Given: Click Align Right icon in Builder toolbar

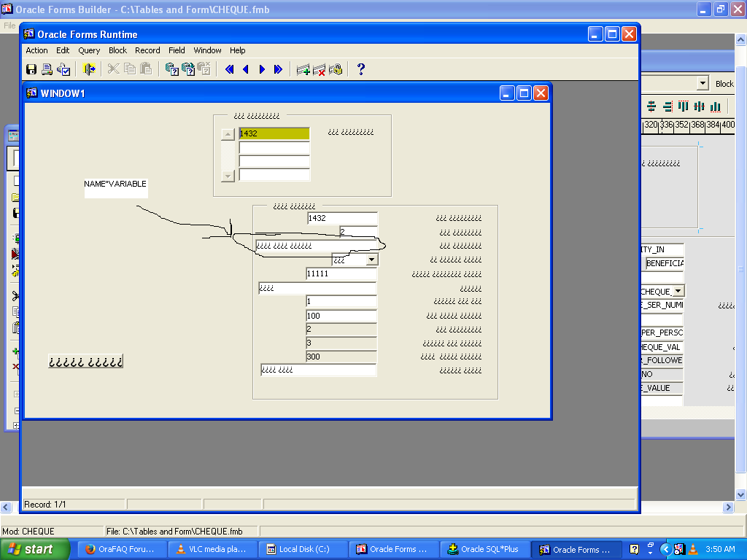Looking at the screenshot, I should point(667,106).
